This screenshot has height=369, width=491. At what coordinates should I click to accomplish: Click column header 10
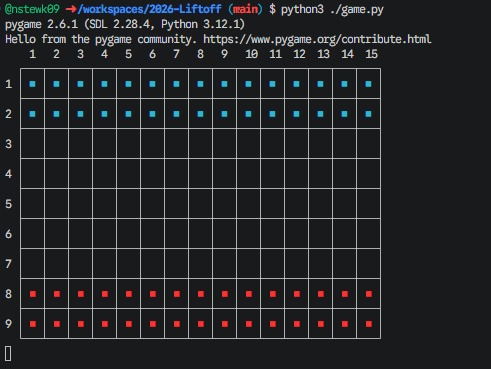tap(251, 54)
